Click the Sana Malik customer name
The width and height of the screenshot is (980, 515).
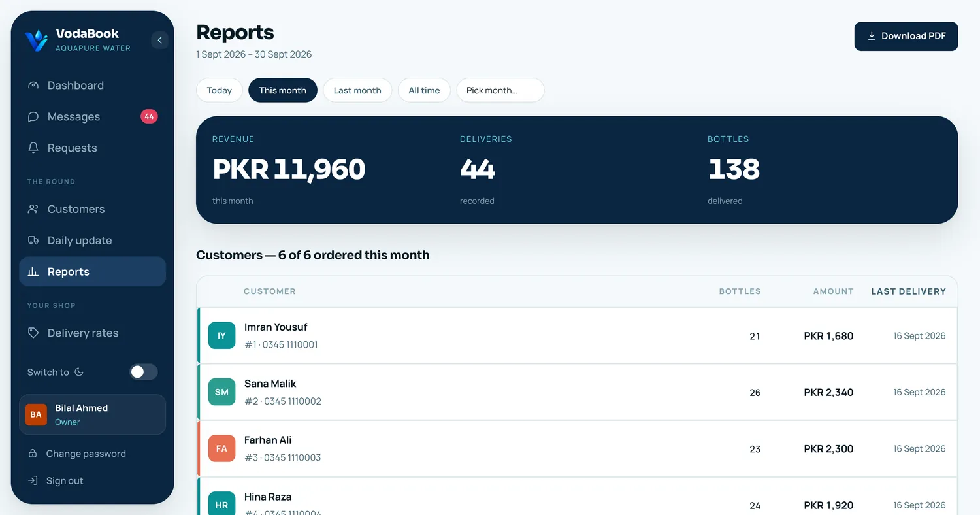click(x=270, y=384)
